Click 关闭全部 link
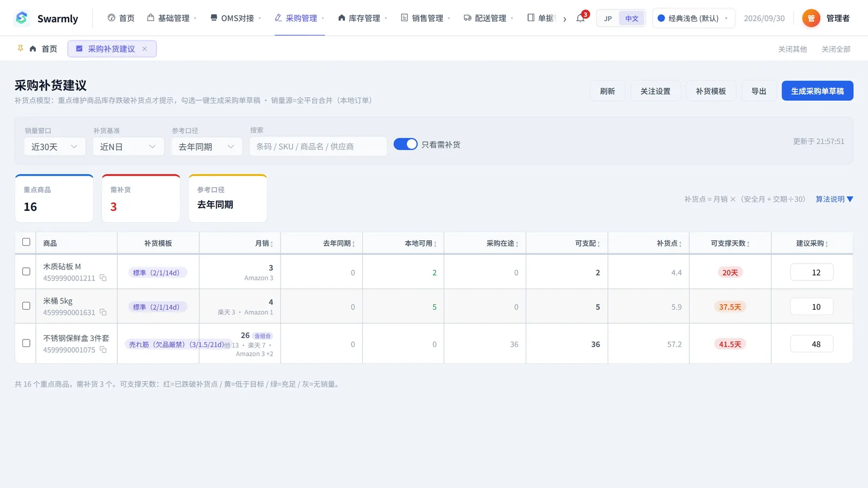 pyautogui.click(x=836, y=49)
